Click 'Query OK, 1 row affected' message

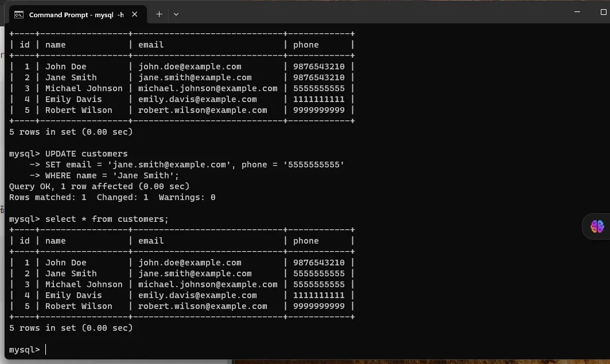click(99, 186)
